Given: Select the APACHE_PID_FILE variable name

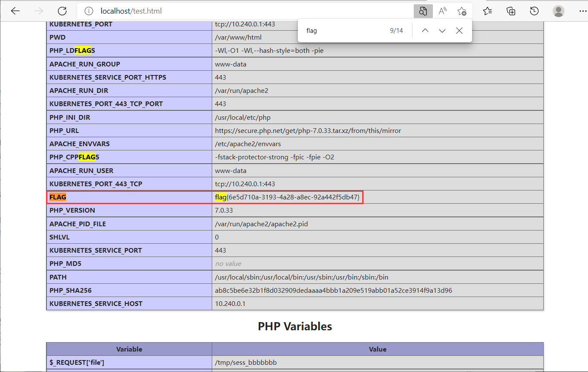Looking at the screenshot, I should coord(78,224).
